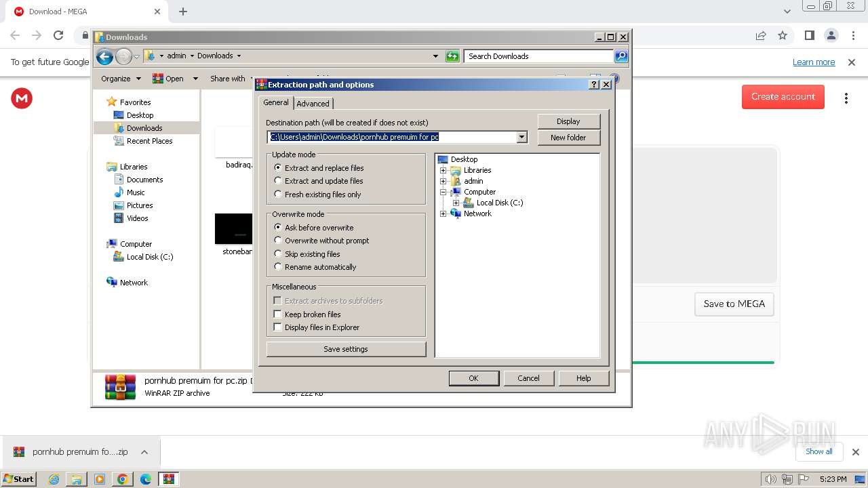868x488 pixels.
Task: Choose Rename automatically option
Action: coord(315,267)
